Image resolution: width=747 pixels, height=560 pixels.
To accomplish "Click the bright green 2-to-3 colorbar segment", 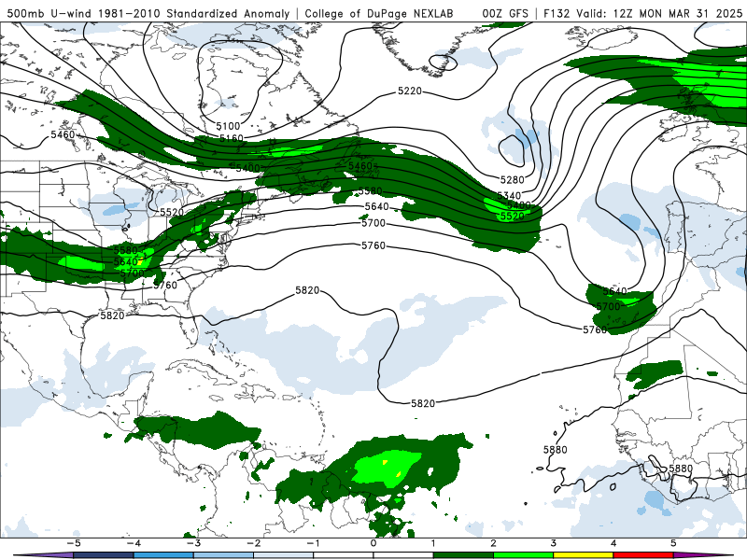I will (524, 555).
